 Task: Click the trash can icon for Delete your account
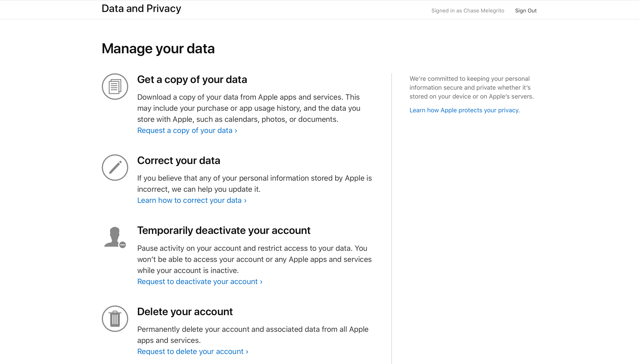coord(115,318)
